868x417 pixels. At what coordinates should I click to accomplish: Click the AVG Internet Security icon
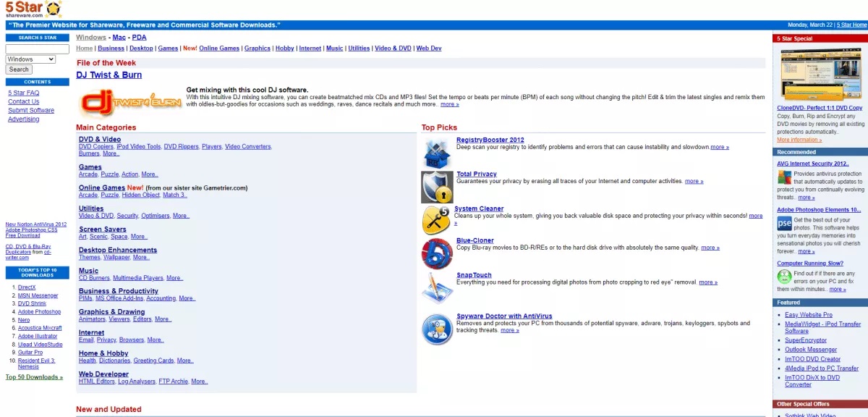[x=784, y=178]
